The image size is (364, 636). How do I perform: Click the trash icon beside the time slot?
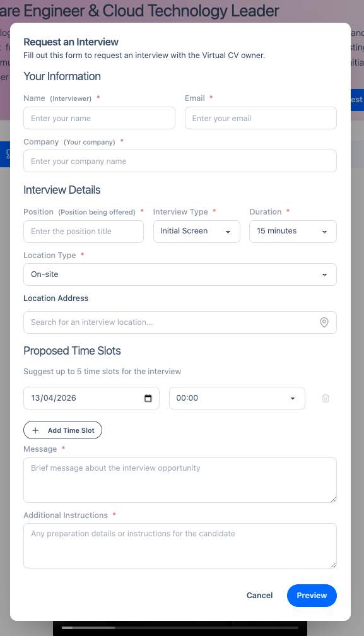pos(326,398)
